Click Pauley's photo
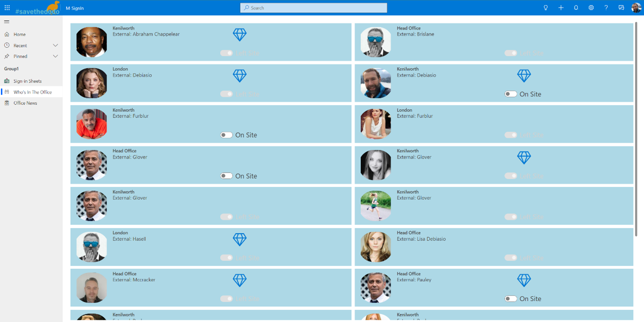 pyautogui.click(x=376, y=288)
